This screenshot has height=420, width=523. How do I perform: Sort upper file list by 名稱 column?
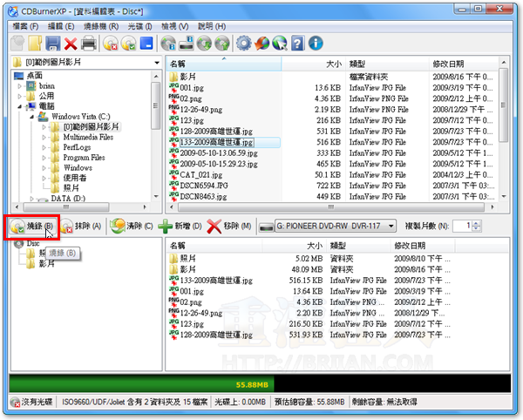coord(224,64)
